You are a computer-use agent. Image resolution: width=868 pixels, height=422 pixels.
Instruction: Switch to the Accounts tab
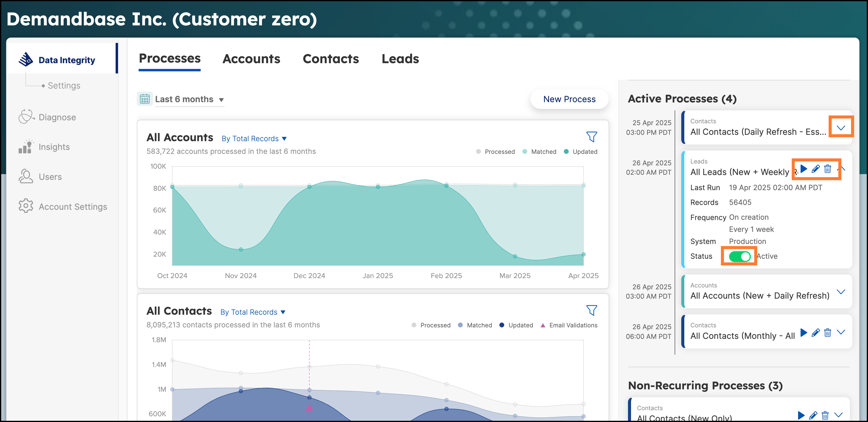pos(252,59)
